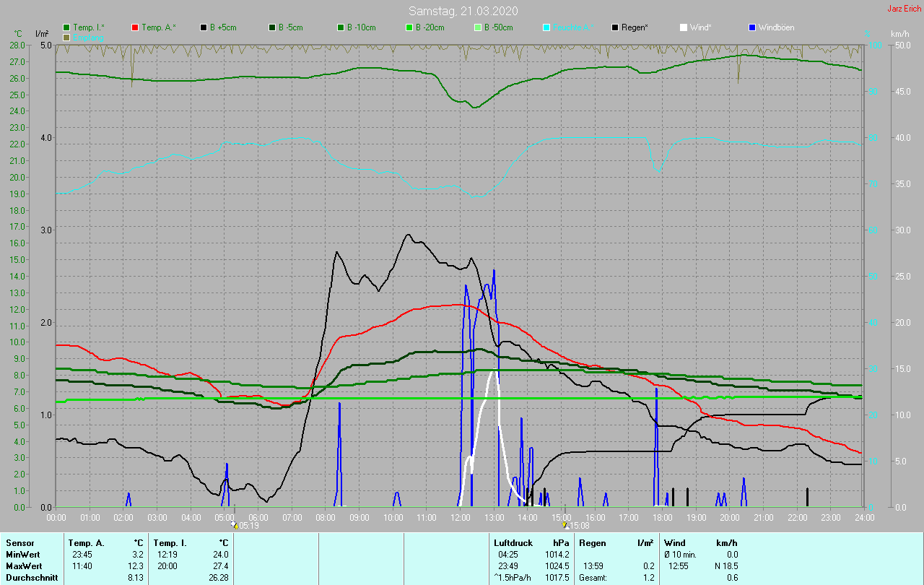Select the Durchschnitt row label
The width and height of the screenshot is (924, 585).
(31, 578)
